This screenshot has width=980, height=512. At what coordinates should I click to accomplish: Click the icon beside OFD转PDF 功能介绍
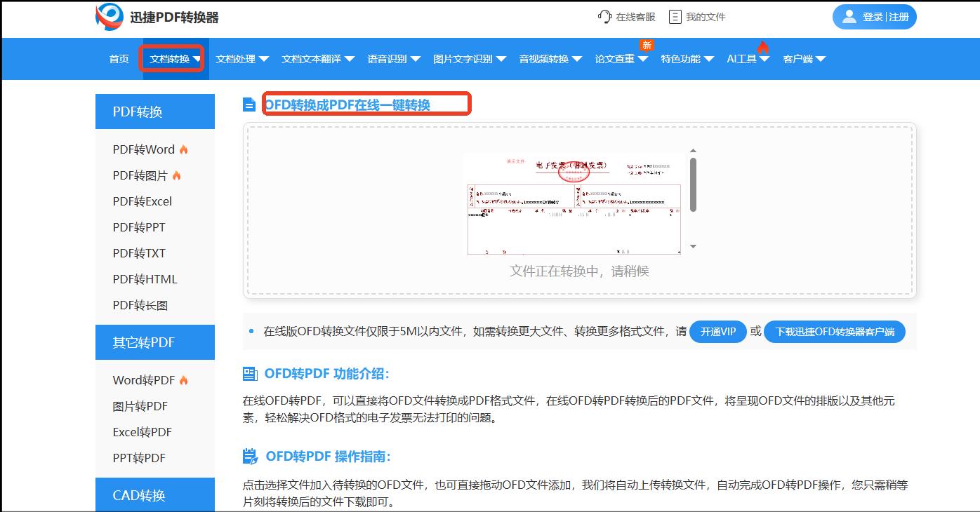[250, 374]
